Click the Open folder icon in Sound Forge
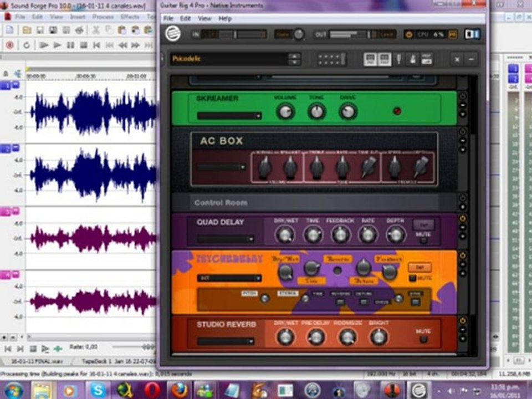Image resolution: width=532 pixels, height=399 pixels. 27,30
